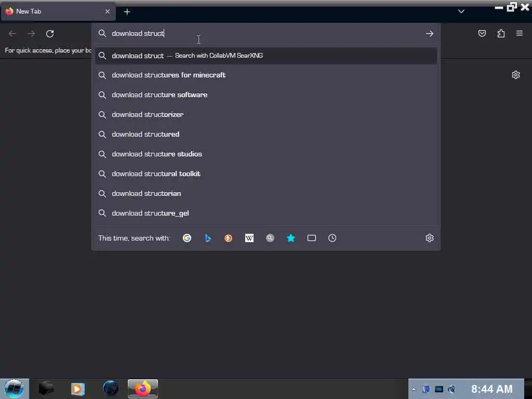Screen dimensions: 532x399
Task: Open the Extensions puzzle icon
Action: click(501, 33)
